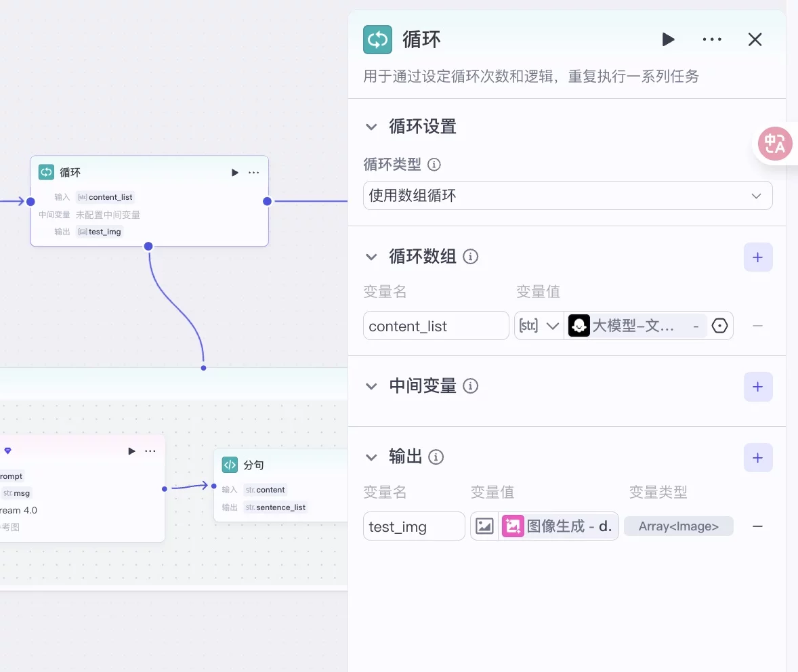798x672 pixels.
Task: Click the image type icon next to 图像生成
Action: coord(485,526)
